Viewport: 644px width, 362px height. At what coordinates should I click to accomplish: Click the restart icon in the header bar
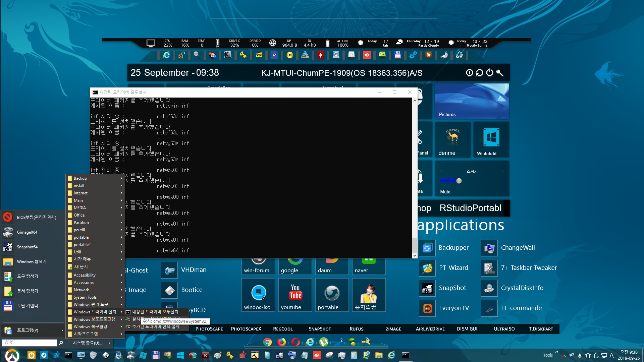pyautogui.click(x=480, y=73)
